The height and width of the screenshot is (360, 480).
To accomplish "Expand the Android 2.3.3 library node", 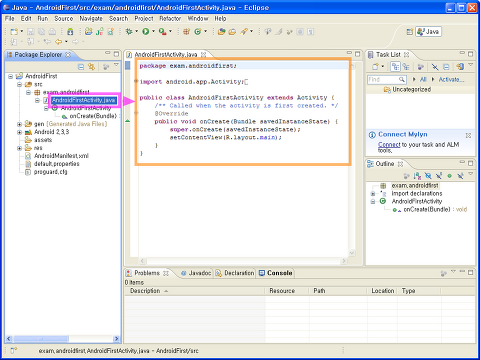I will click(x=20, y=132).
